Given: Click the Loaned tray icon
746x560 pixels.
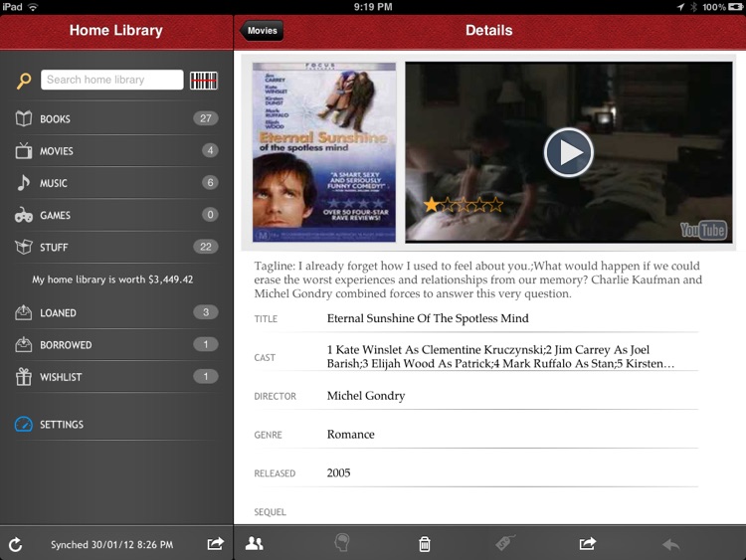Looking at the screenshot, I should (x=23, y=312).
